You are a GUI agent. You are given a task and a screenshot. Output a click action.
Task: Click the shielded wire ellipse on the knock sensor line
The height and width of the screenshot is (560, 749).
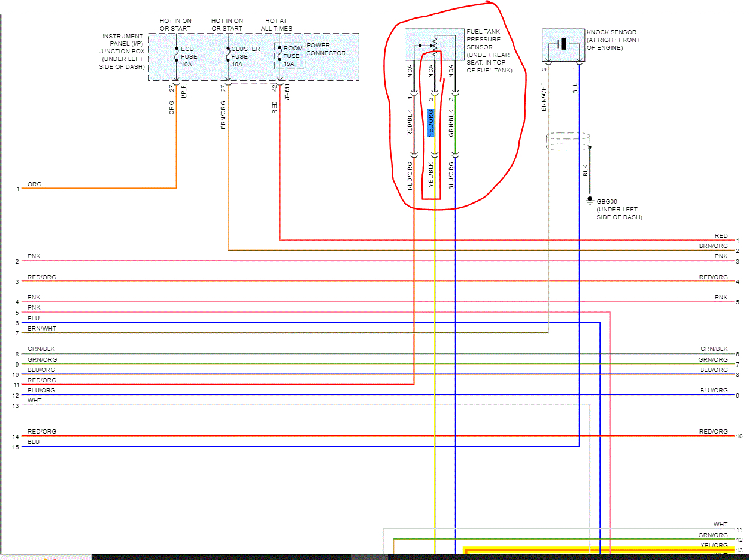567,141
